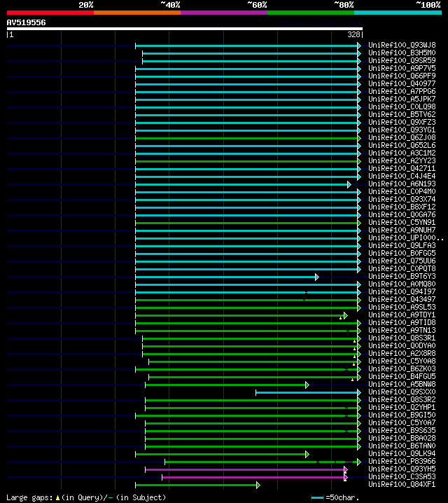Open the UniRef100_A5BNW8 hit
Image resolution: width=448 pixels, height=503 pixels.
402,384
